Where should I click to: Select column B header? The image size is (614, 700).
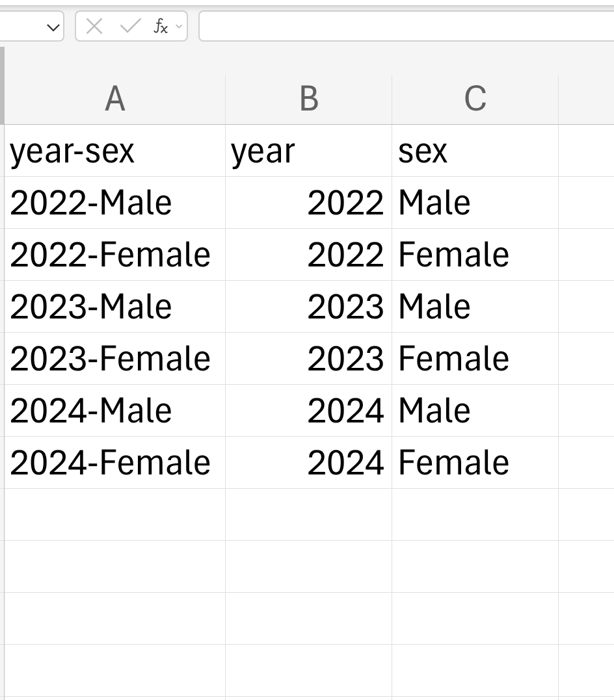[x=309, y=99]
